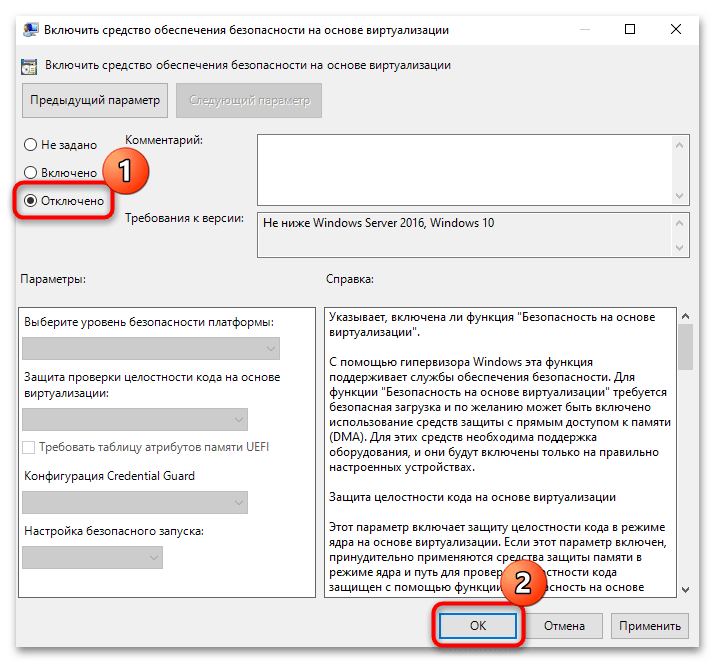Select the 'Включено' radio button

(x=31, y=173)
